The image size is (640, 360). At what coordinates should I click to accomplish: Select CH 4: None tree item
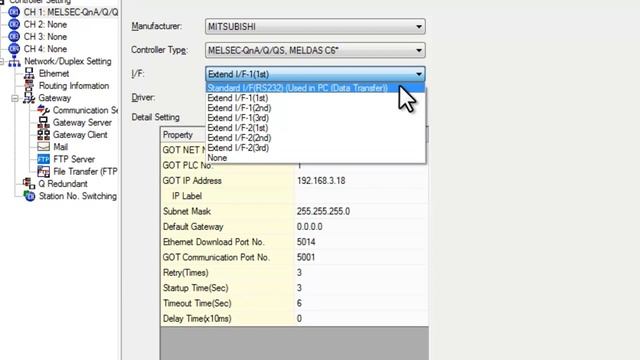pyautogui.click(x=45, y=49)
